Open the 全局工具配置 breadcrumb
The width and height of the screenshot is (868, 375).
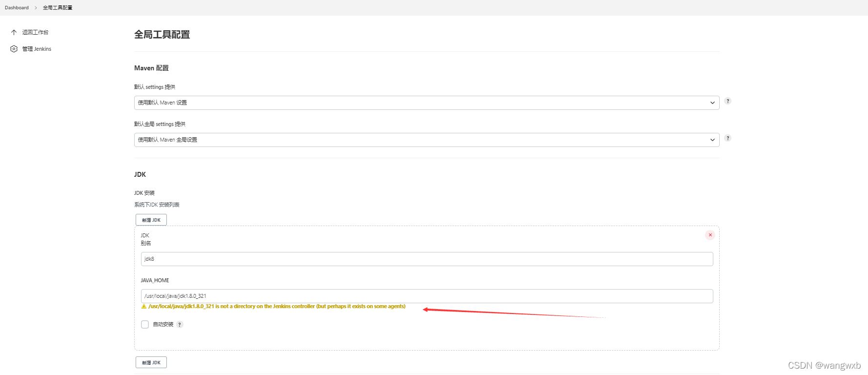58,8
